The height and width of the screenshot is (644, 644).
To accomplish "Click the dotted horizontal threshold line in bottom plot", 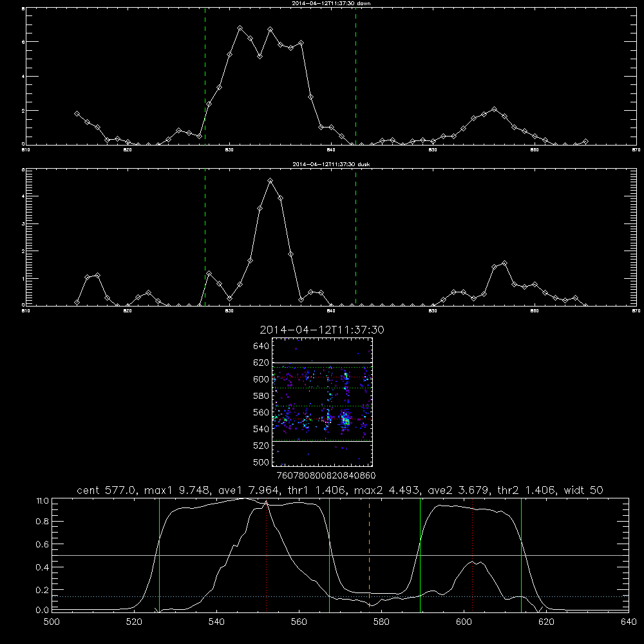I will tap(340, 596).
